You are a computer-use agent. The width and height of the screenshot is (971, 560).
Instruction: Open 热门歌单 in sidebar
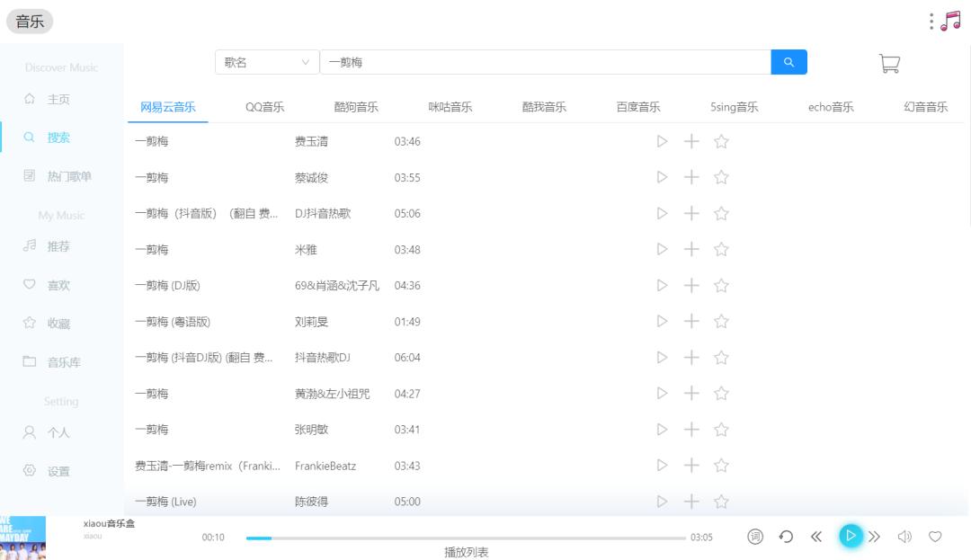pyautogui.click(x=69, y=176)
